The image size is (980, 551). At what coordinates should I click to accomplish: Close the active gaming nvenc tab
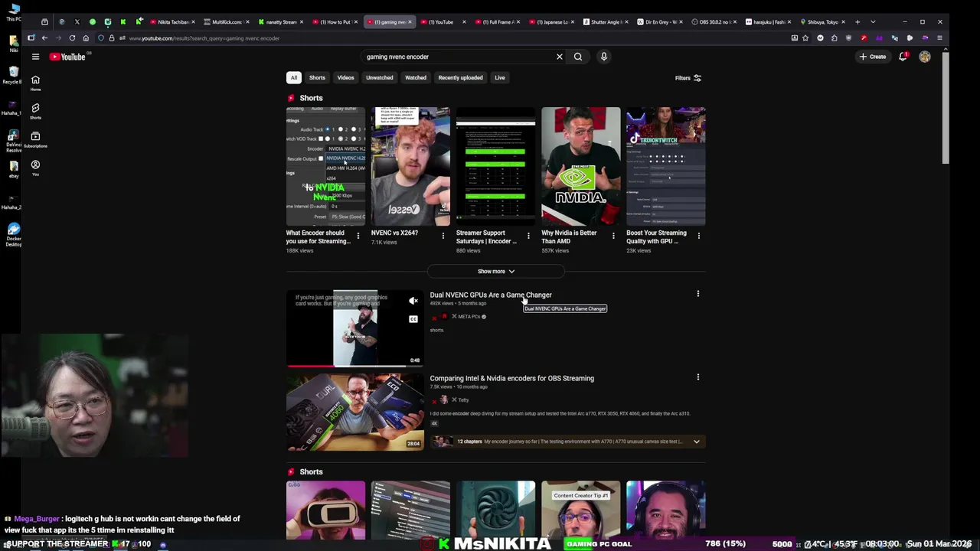point(410,21)
